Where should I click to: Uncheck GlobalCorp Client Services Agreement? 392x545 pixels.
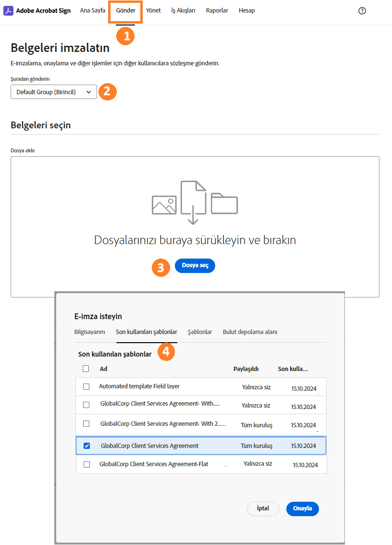pos(86,445)
